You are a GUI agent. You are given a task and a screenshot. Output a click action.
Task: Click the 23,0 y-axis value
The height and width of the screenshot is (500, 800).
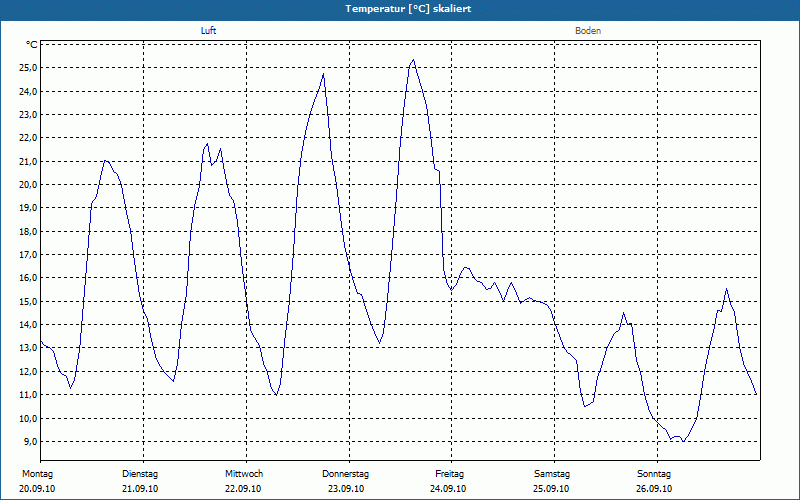pos(28,115)
